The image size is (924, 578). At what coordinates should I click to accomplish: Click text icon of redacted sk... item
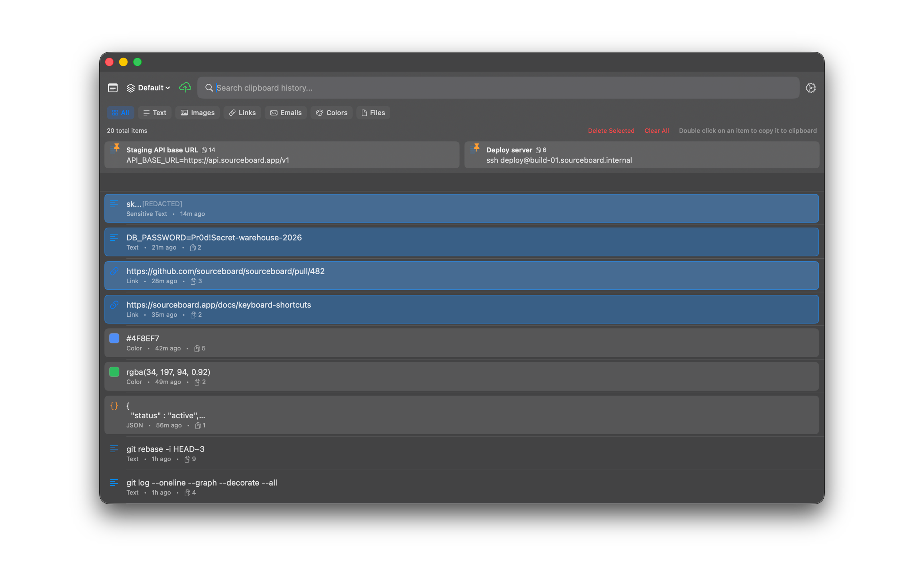(x=114, y=204)
